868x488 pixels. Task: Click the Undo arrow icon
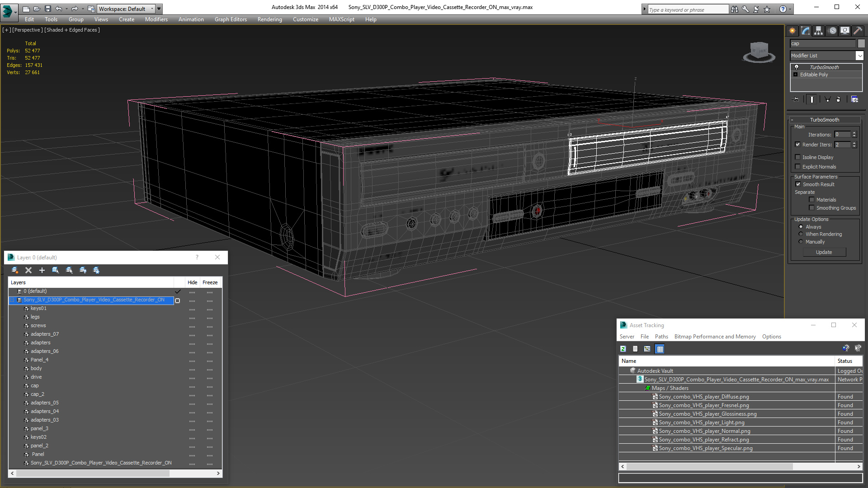pos(58,9)
